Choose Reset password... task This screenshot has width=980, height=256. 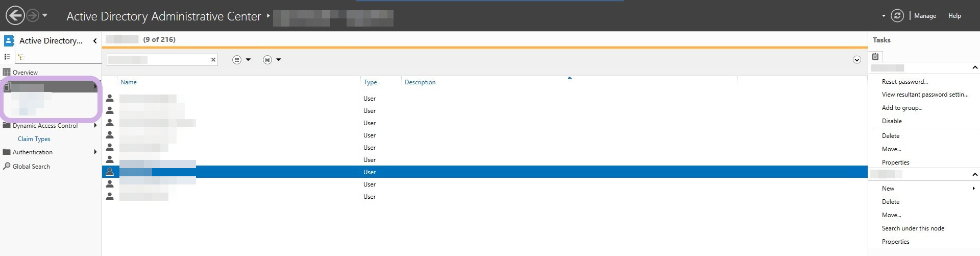(x=905, y=82)
